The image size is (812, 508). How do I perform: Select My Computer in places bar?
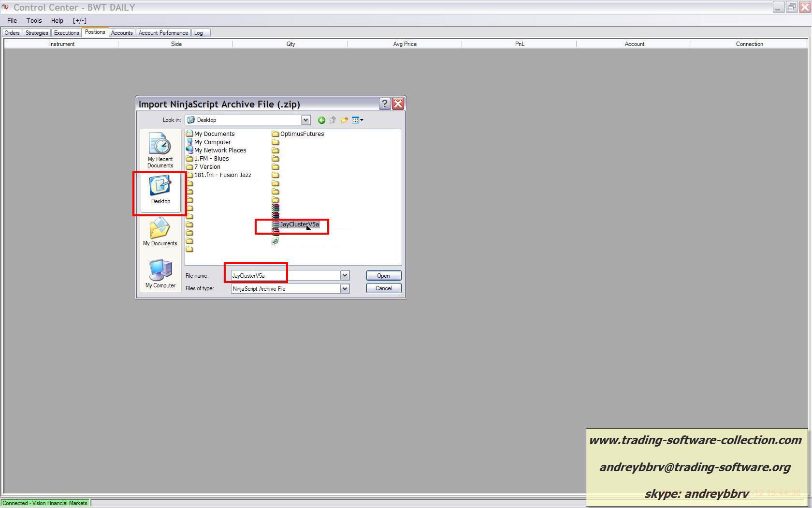click(160, 274)
